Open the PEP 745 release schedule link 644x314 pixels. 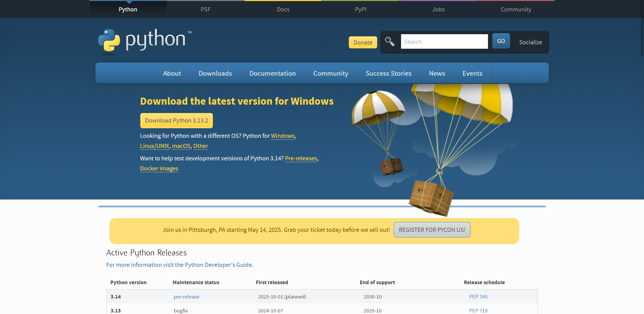click(x=478, y=297)
